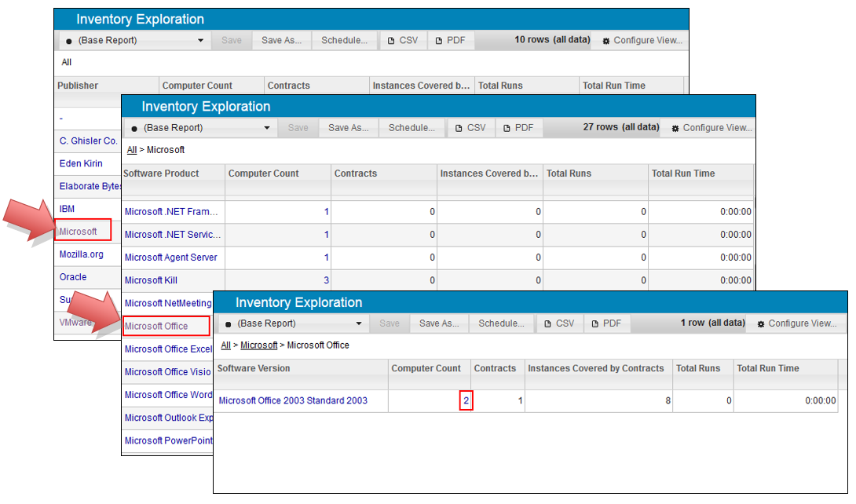Open the Elaborate Bytes publisher link
This screenshot has width=856, height=504.
90,187
